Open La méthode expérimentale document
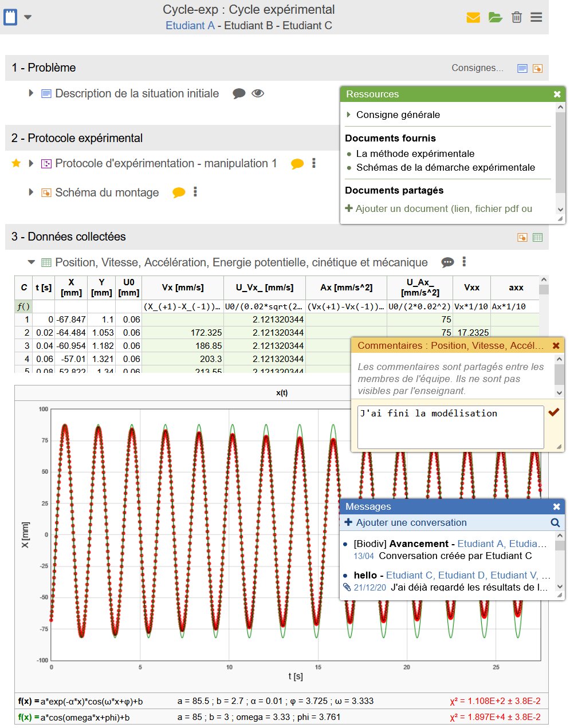 pyautogui.click(x=415, y=154)
